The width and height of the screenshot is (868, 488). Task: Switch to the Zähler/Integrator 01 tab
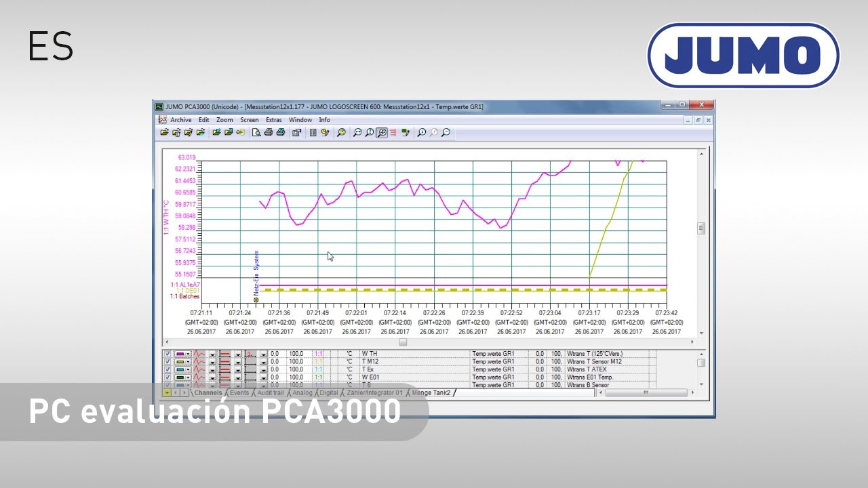pos(374,393)
